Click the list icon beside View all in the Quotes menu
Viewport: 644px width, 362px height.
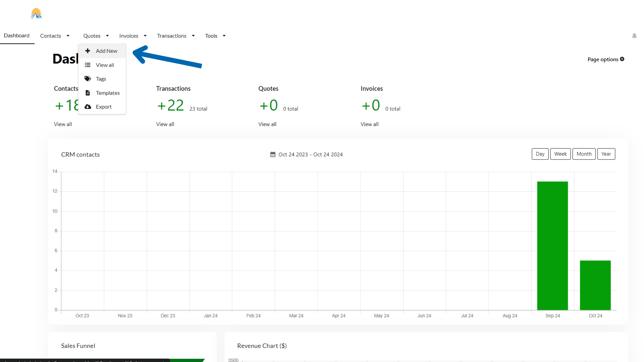pos(88,65)
